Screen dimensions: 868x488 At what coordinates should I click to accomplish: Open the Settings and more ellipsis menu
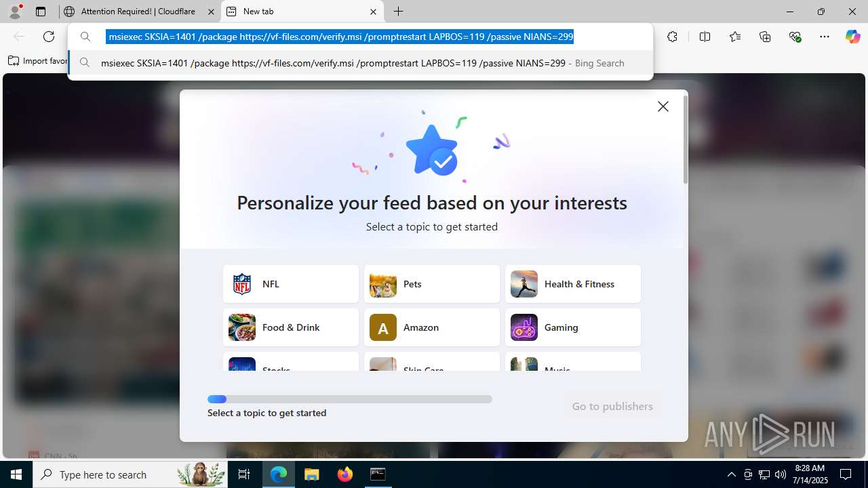click(825, 37)
